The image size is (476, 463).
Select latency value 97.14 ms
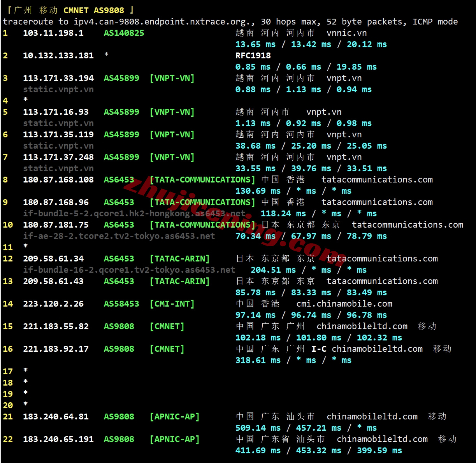click(x=256, y=315)
